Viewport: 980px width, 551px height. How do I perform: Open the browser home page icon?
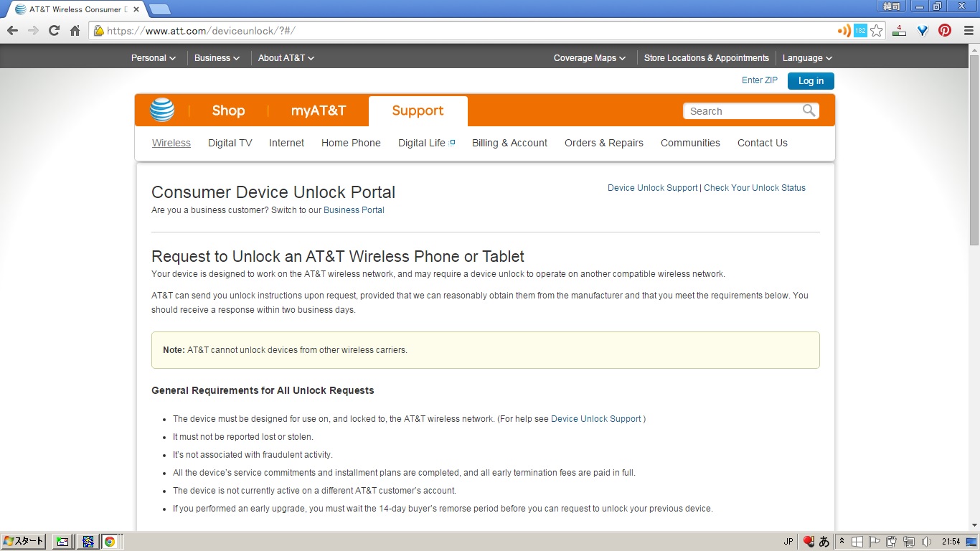75,31
